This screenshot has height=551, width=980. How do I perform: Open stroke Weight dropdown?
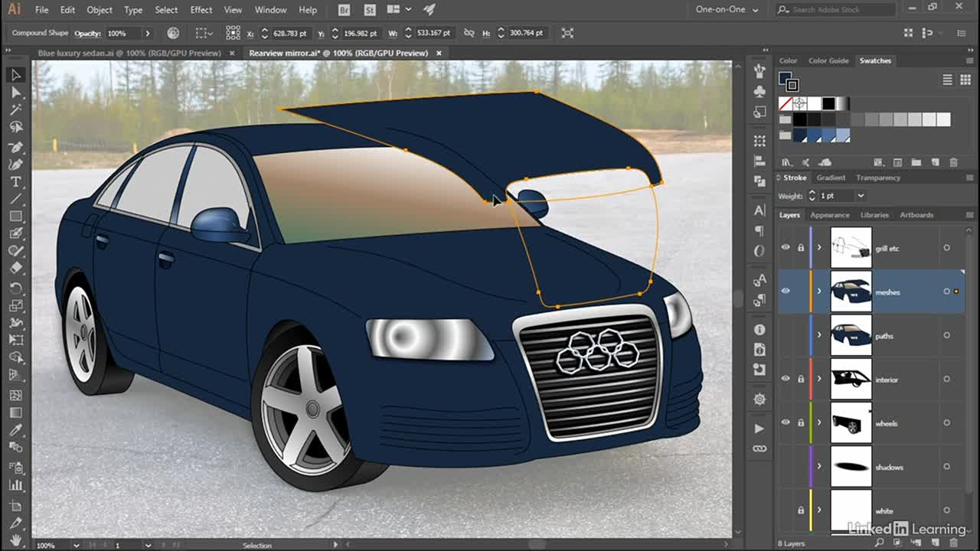click(x=861, y=196)
